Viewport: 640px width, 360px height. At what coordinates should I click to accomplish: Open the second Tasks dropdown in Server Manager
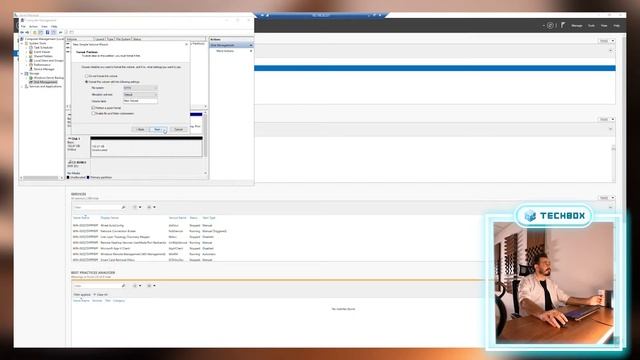(x=607, y=119)
